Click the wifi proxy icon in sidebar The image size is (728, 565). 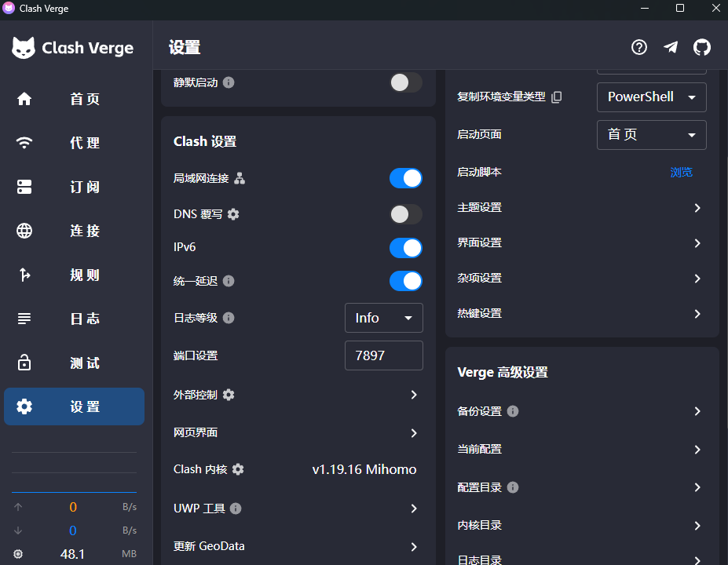[24, 142]
